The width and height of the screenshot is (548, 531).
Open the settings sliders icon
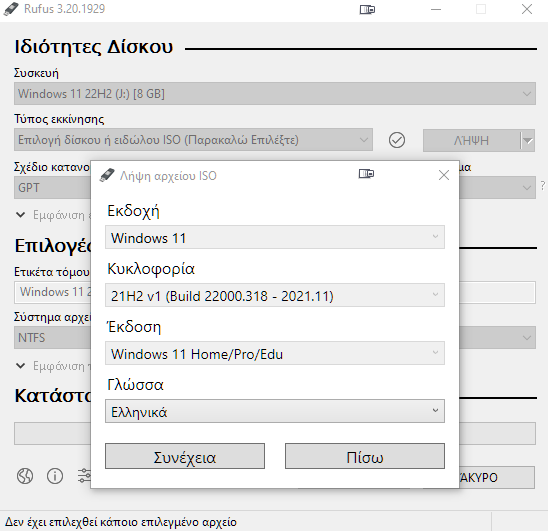click(84, 476)
